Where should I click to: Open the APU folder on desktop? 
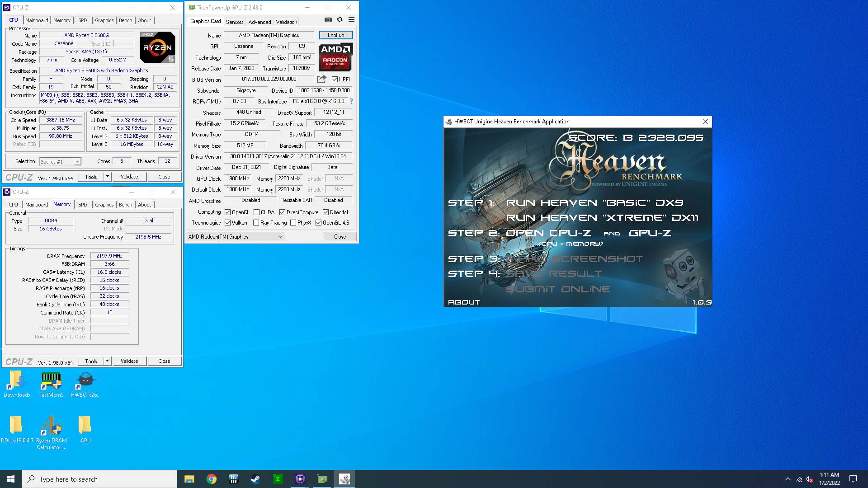(85, 429)
